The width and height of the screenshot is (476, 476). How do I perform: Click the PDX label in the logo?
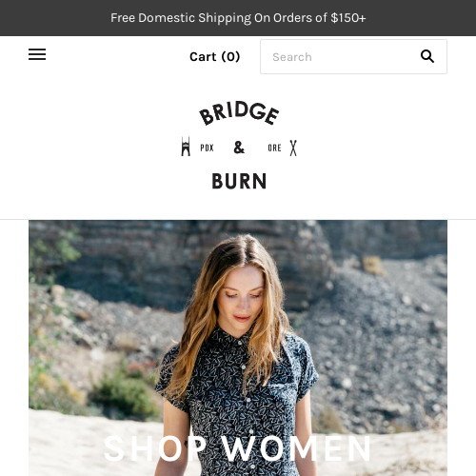coord(207,148)
